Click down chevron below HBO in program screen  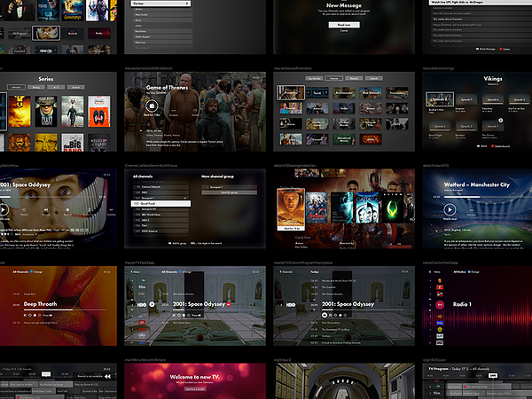(x=314, y=309)
